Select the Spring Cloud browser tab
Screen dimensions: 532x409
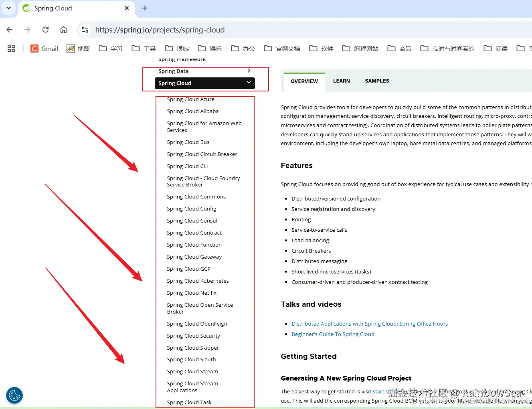(77, 8)
